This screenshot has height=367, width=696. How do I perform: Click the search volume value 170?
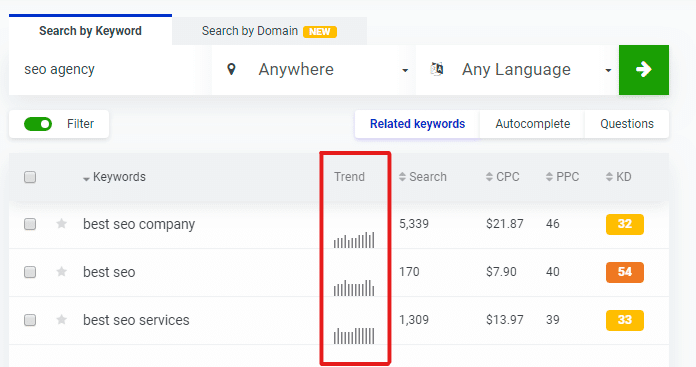pyautogui.click(x=409, y=272)
